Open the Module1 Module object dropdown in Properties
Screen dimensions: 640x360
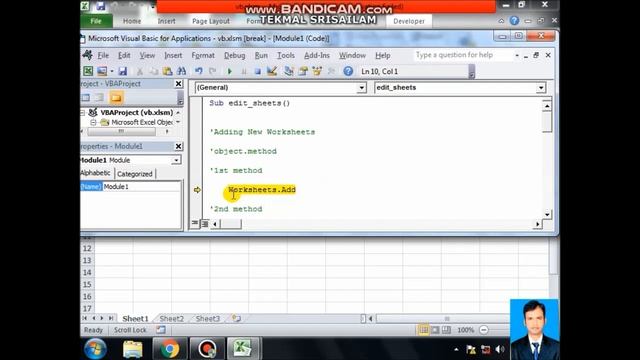[x=176, y=160]
